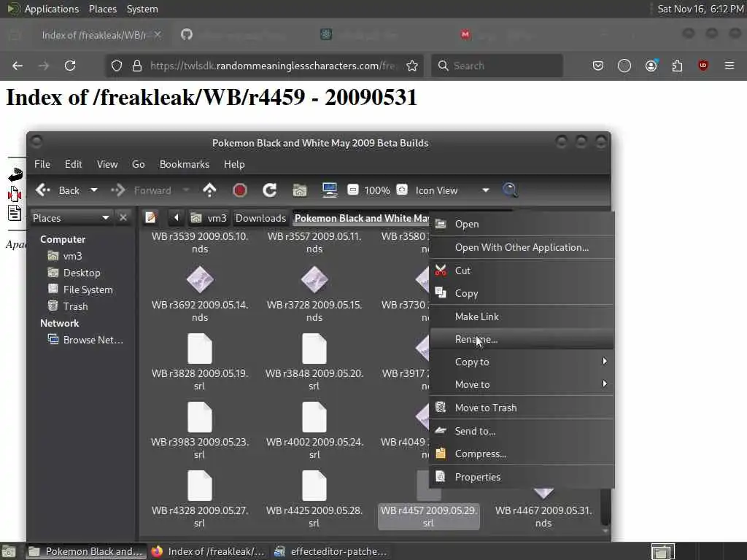Open the Applications panel menu
This screenshot has height=560, width=747.
click(x=43, y=9)
